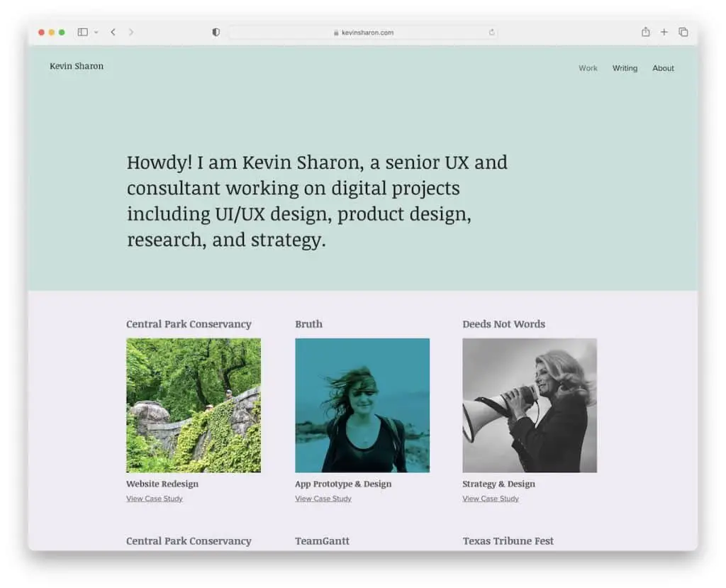View Case Study for App Prototype & Design

323,499
